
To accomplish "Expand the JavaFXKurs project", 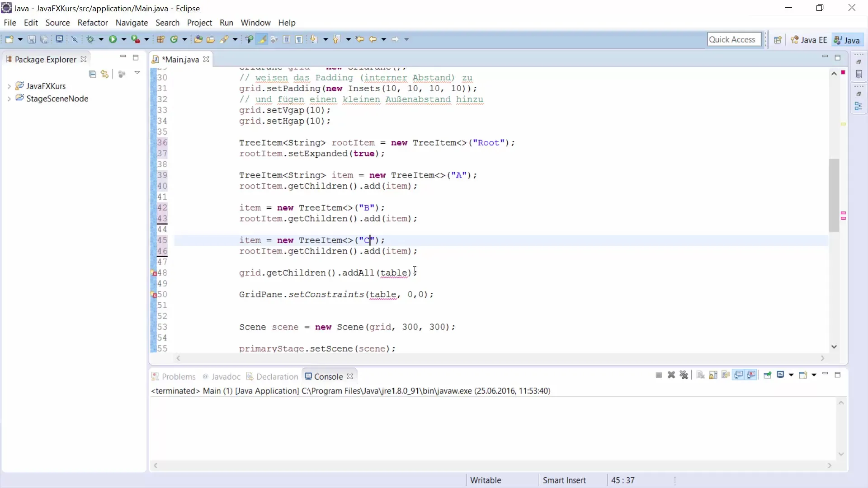I will click(9, 86).
